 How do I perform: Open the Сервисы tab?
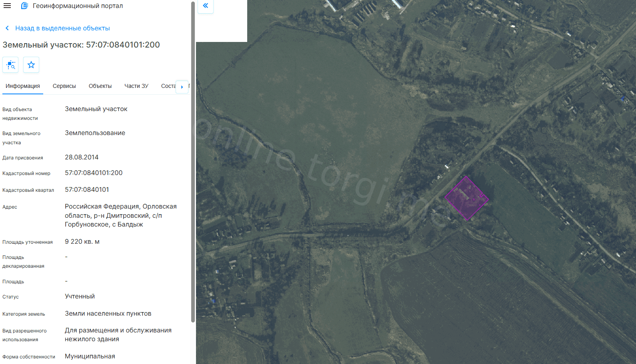click(64, 86)
